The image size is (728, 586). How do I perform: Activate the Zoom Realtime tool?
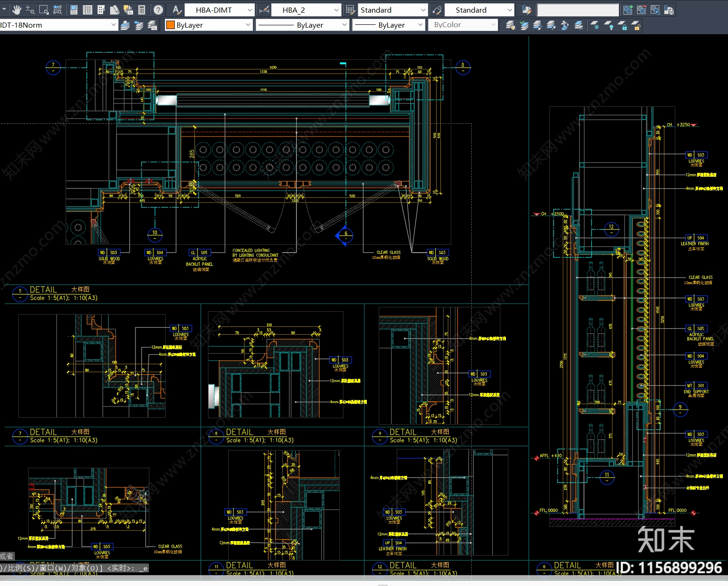click(x=30, y=10)
